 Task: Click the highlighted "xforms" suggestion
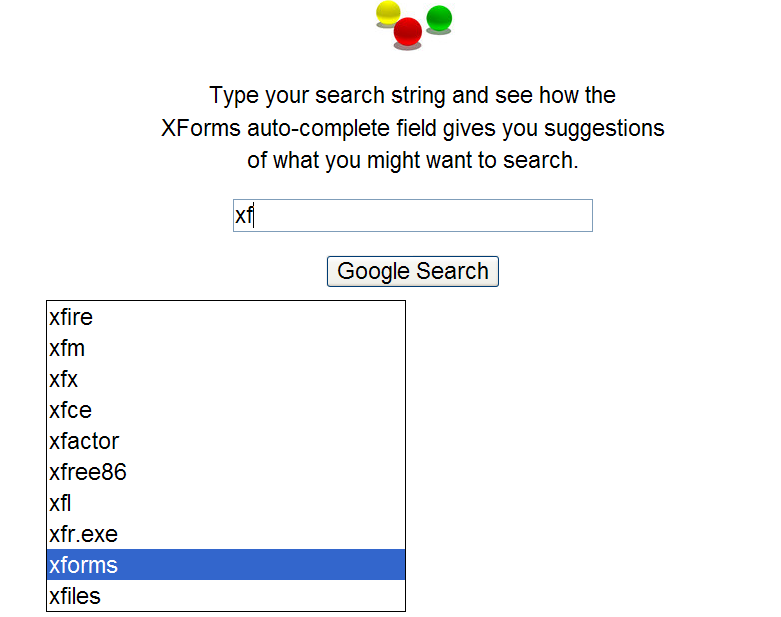tap(83, 565)
